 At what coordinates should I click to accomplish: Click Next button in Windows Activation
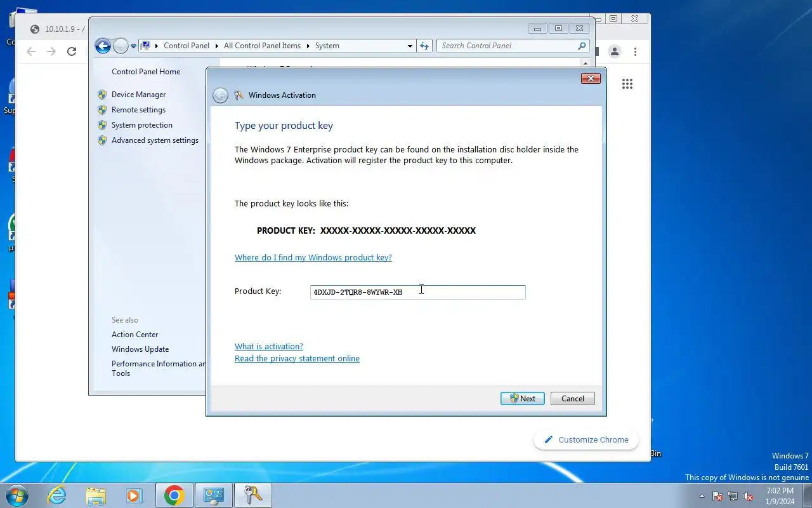coord(522,399)
